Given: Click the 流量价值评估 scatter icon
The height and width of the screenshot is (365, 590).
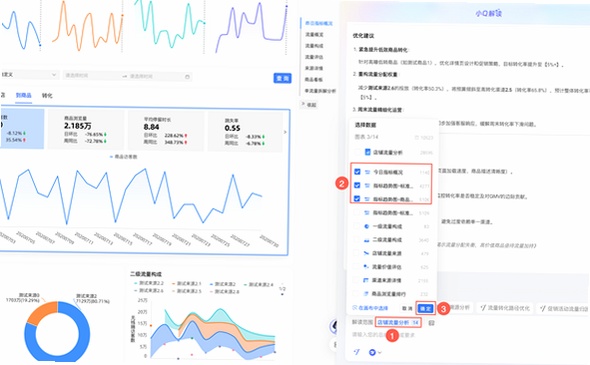Looking at the screenshot, I should [366, 267].
